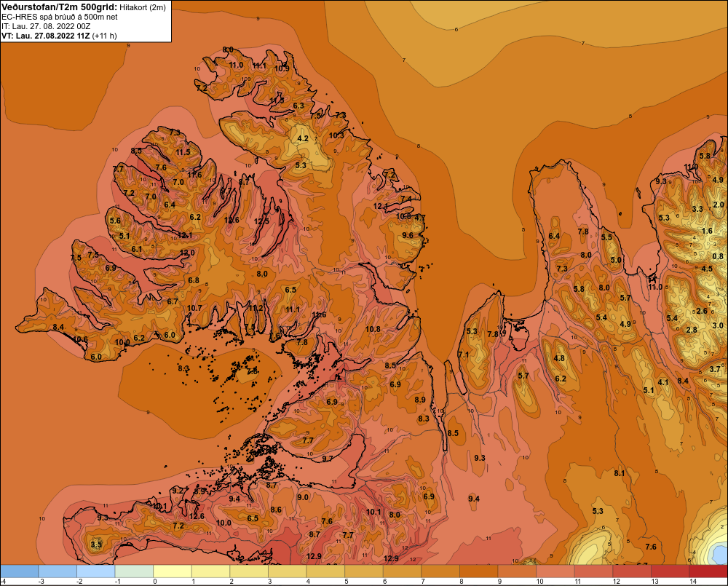The image size is (728, 586).
Task: Click the 9.6 temperature label
Action: click(408, 235)
